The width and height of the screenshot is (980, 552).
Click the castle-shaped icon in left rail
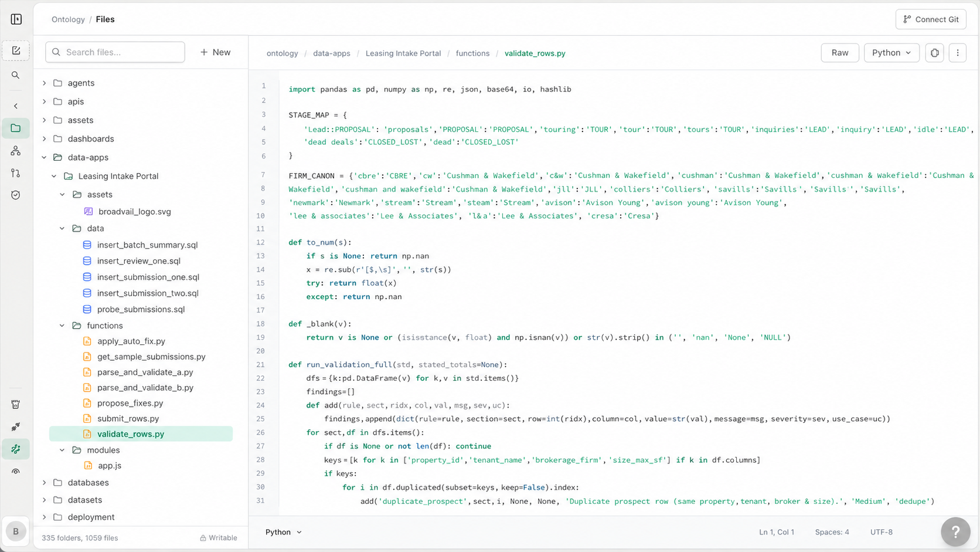[16, 404]
